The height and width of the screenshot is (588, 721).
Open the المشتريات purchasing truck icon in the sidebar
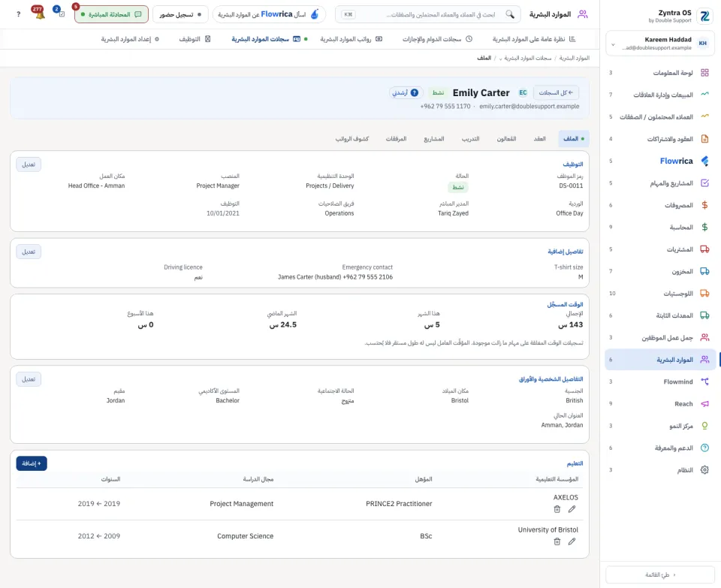point(704,249)
